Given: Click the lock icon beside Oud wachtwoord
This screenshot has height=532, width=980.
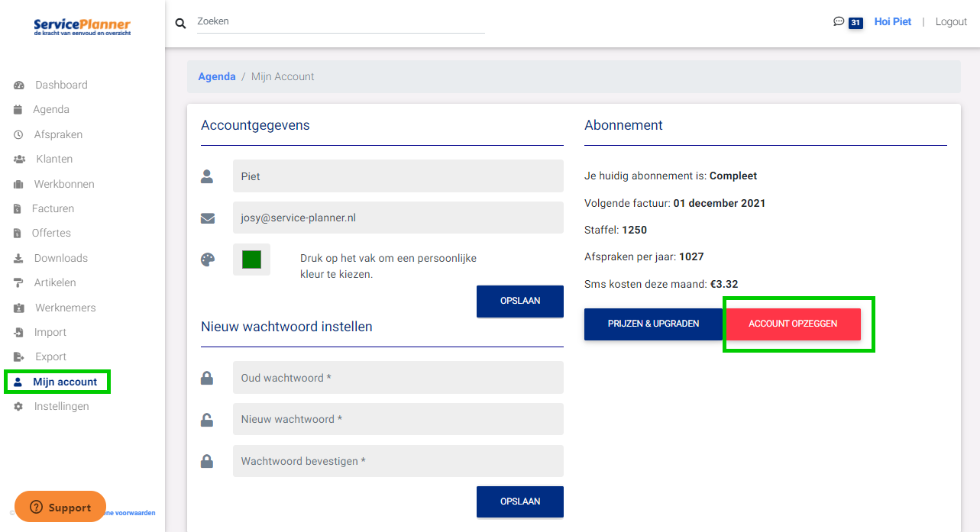Looking at the screenshot, I should click(x=207, y=378).
